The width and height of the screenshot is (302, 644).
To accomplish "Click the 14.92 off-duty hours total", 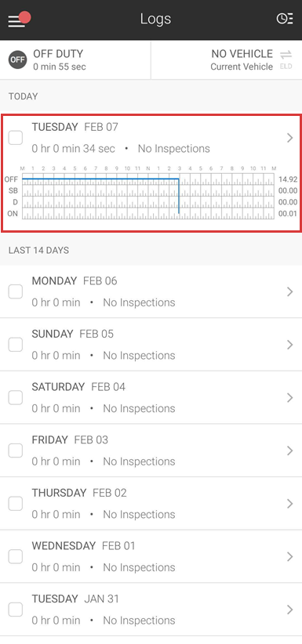I will pos(288,179).
